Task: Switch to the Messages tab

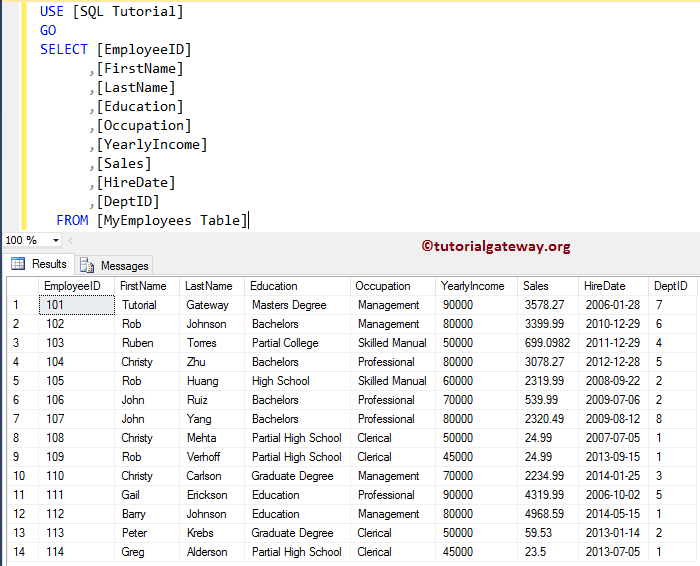Action: click(x=124, y=265)
